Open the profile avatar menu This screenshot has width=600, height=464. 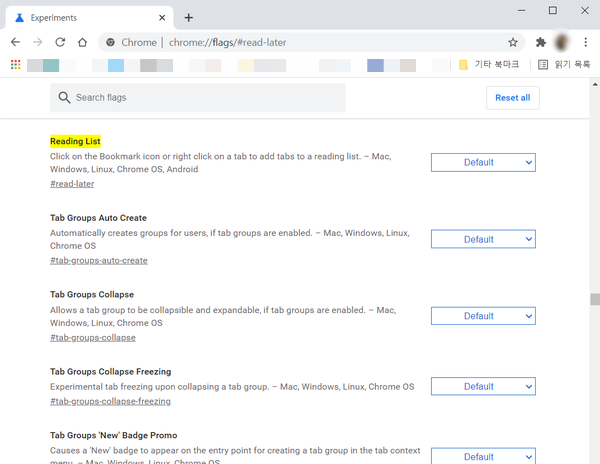point(562,42)
